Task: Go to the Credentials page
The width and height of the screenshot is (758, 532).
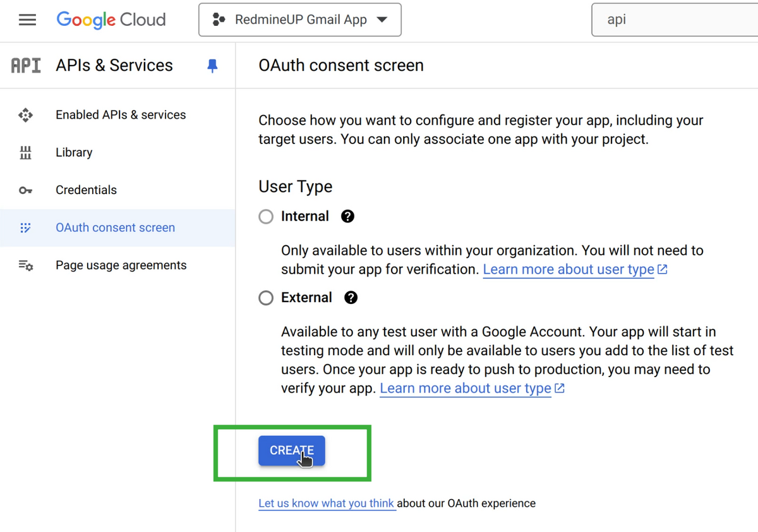Action: (x=86, y=190)
